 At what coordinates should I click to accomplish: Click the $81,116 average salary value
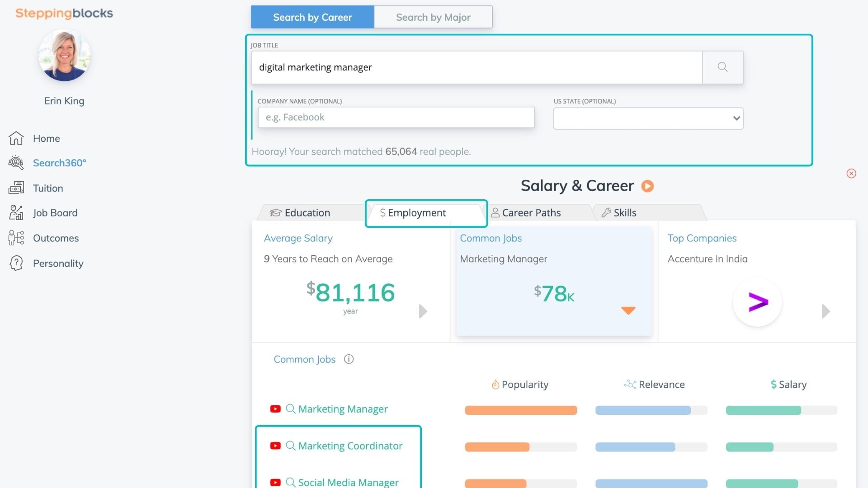click(350, 292)
